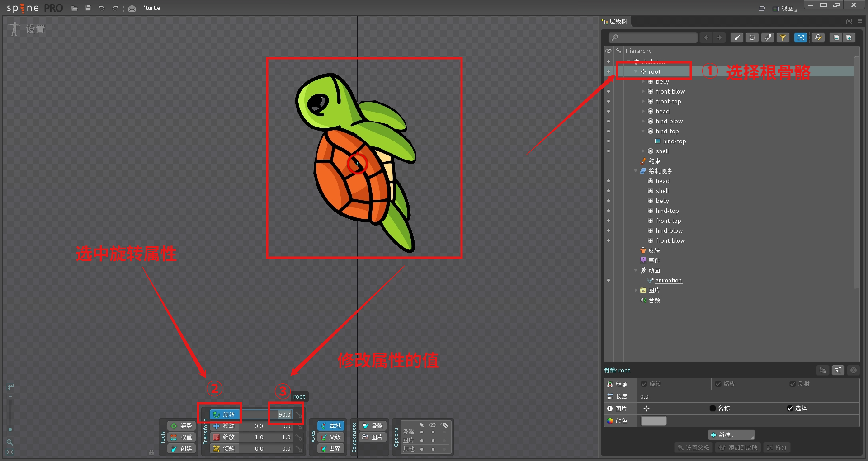Collapse the hind-top slot under root

[x=643, y=131]
